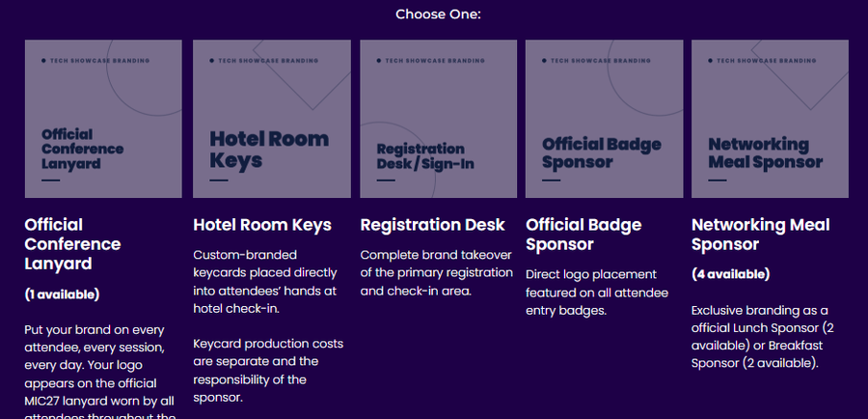
Task: Click the Registration Desk heading
Action: (432, 224)
